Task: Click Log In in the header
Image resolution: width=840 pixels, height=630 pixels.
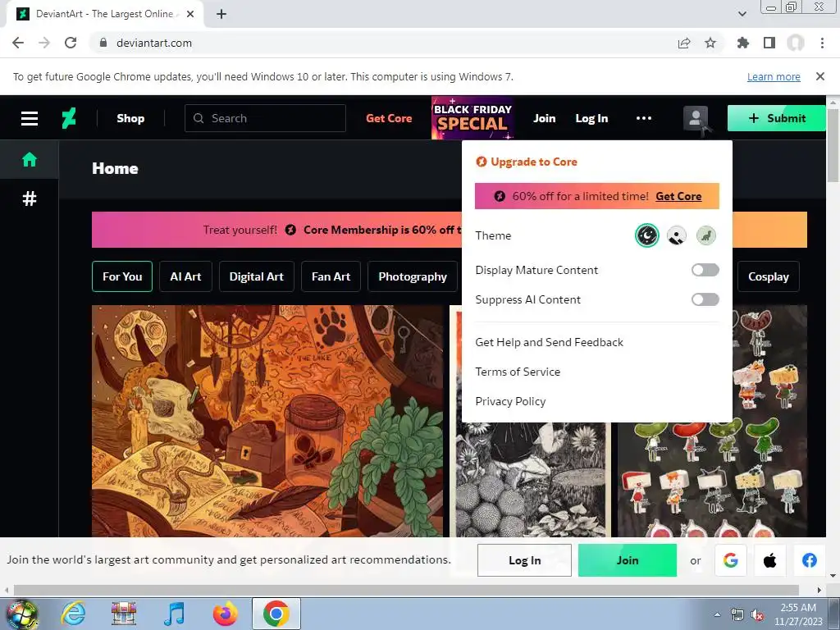Action: pos(591,118)
